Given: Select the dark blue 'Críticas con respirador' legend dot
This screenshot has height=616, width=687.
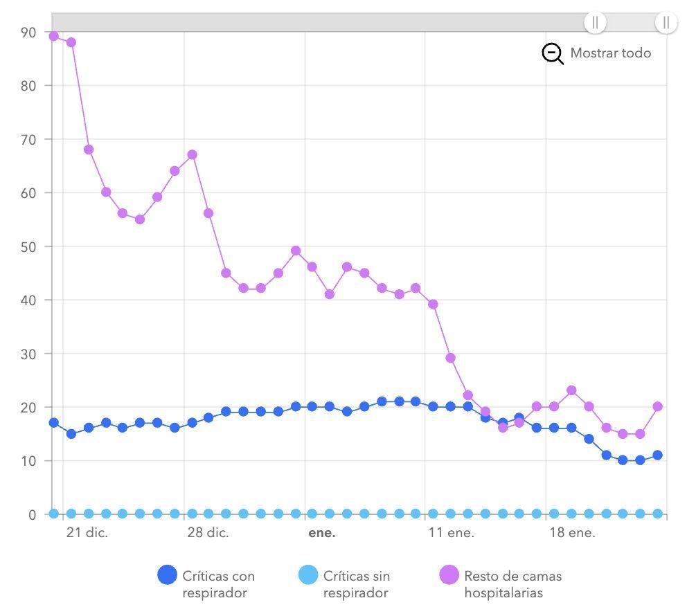Looking at the screenshot, I should point(168,575).
